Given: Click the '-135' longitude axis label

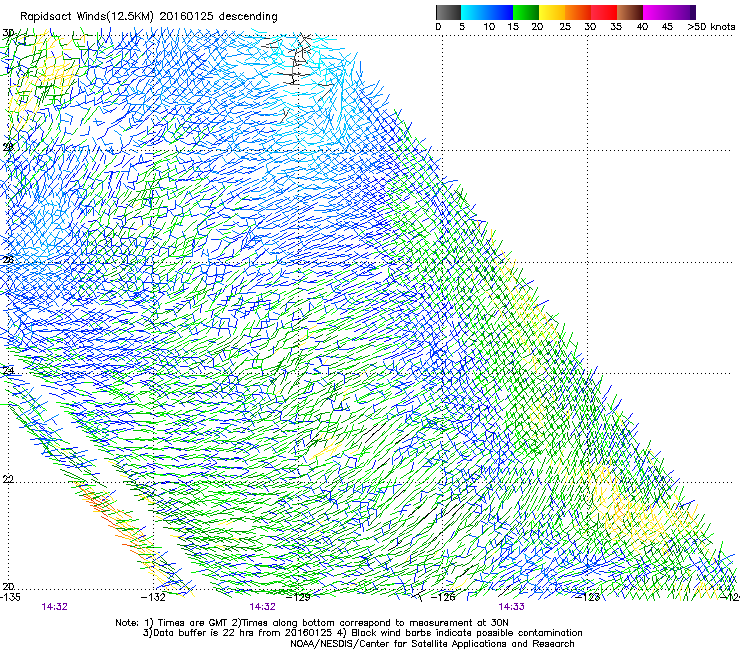Looking at the screenshot, I should (10, 597).
